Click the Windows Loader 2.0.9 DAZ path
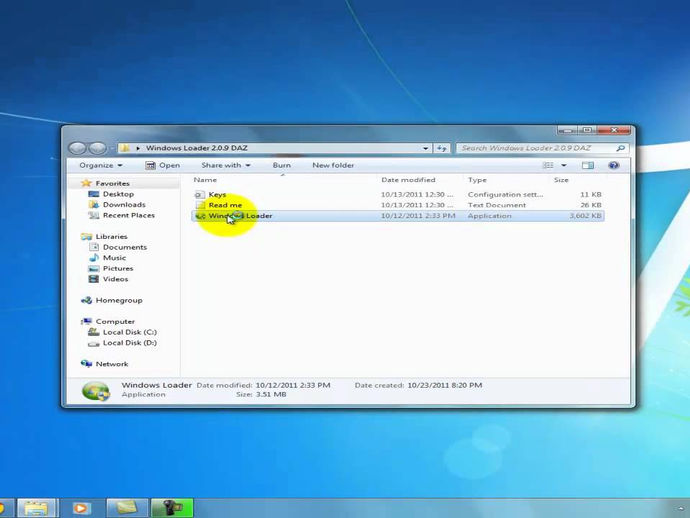 click(x=197, y=148)
